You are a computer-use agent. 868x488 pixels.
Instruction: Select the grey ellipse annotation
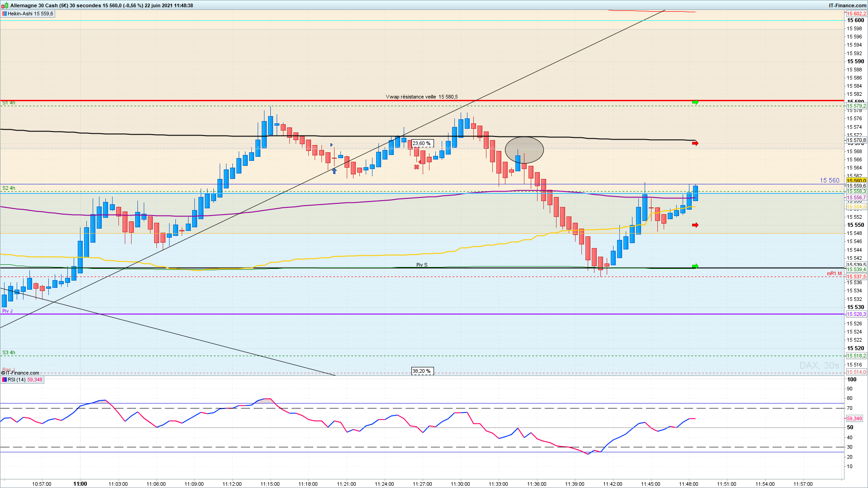[524, 150]
